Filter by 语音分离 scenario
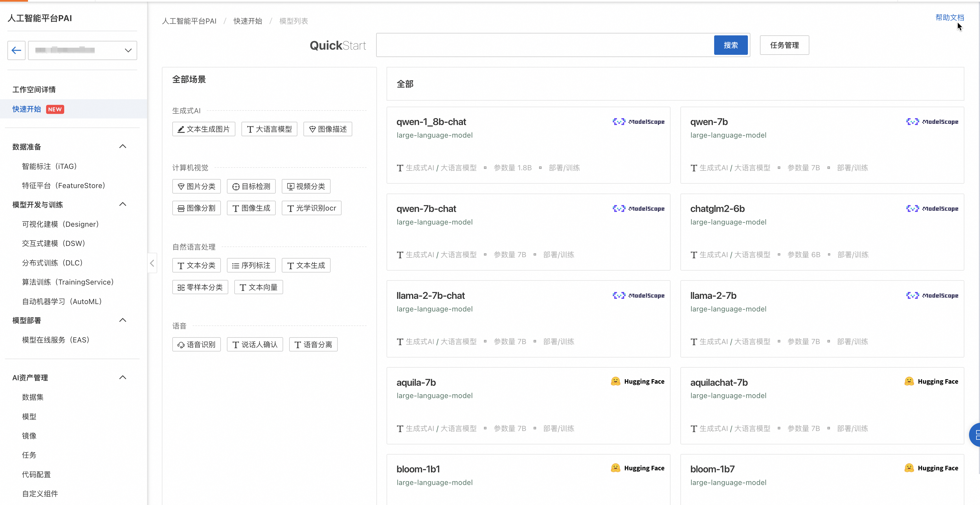The height and width of the screenshot is (505, 980). coord(313,345)
